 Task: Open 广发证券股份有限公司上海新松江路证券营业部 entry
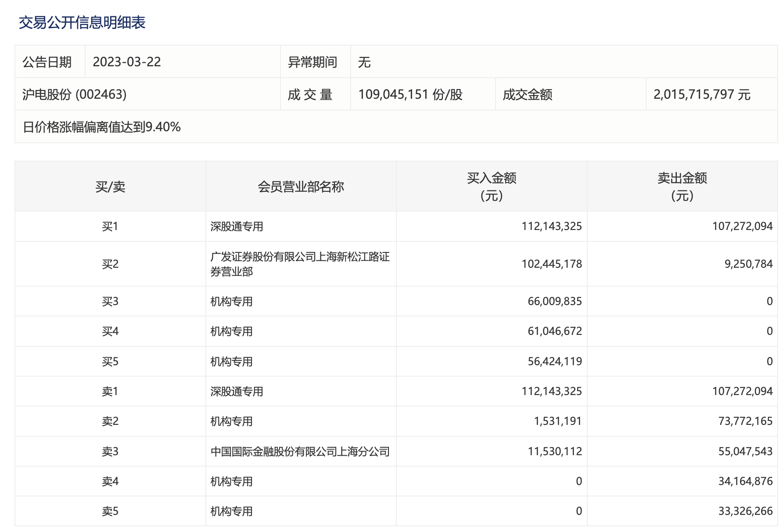[300, 264]
